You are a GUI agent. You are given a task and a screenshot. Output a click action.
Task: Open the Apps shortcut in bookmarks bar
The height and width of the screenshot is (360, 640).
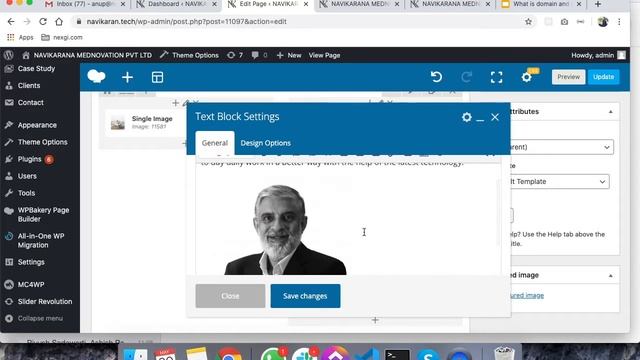point(20,37)
